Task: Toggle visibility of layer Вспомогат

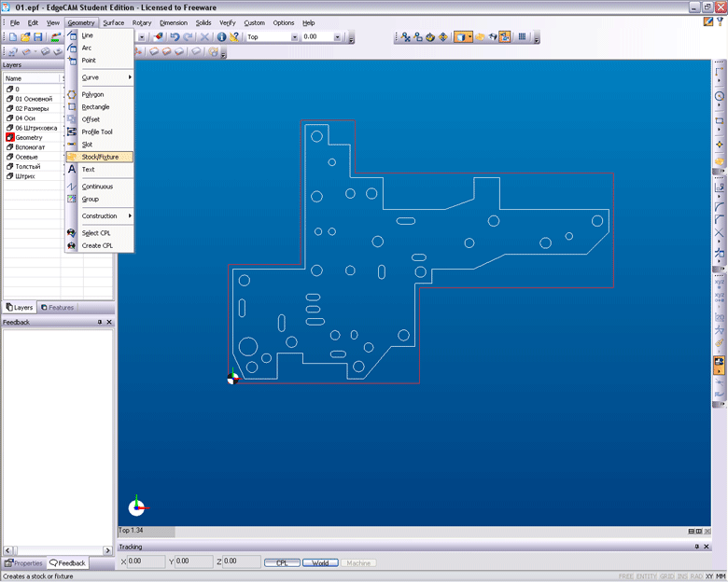Action: point(9,147)
